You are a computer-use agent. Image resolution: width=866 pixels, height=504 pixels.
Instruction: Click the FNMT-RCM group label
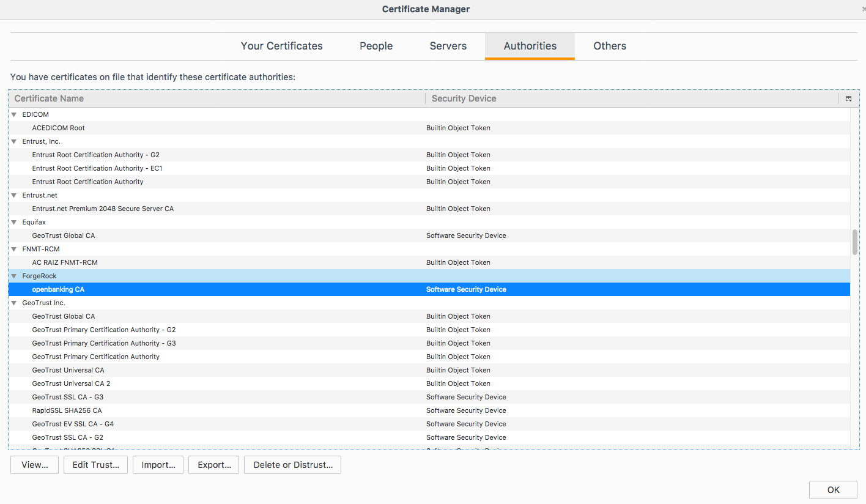click(41, 249)
